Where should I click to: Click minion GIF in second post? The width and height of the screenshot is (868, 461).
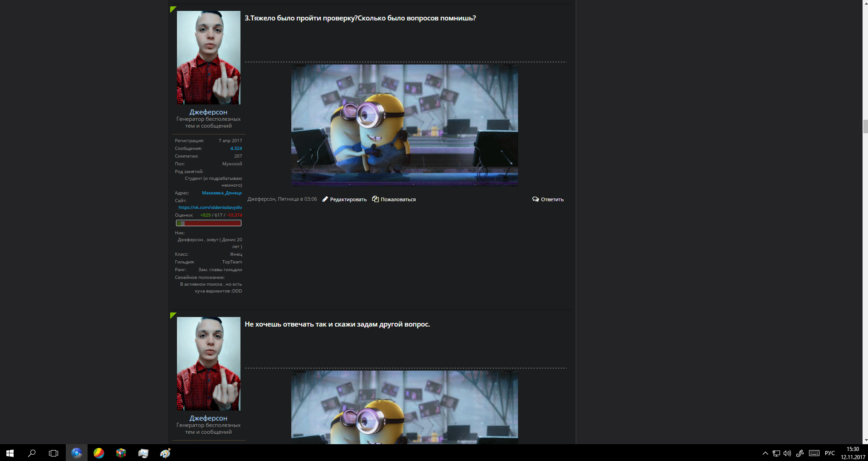click(404, 407)
